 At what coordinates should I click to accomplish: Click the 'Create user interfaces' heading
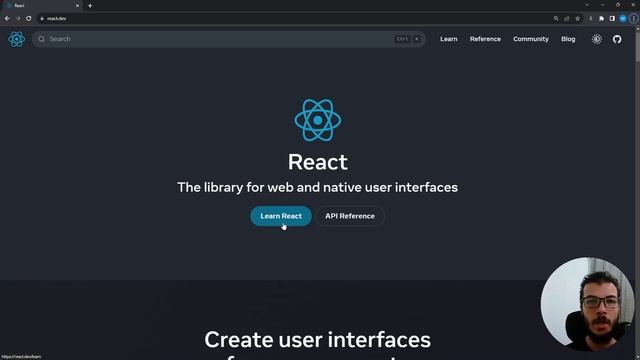click(x=318, y=340)
